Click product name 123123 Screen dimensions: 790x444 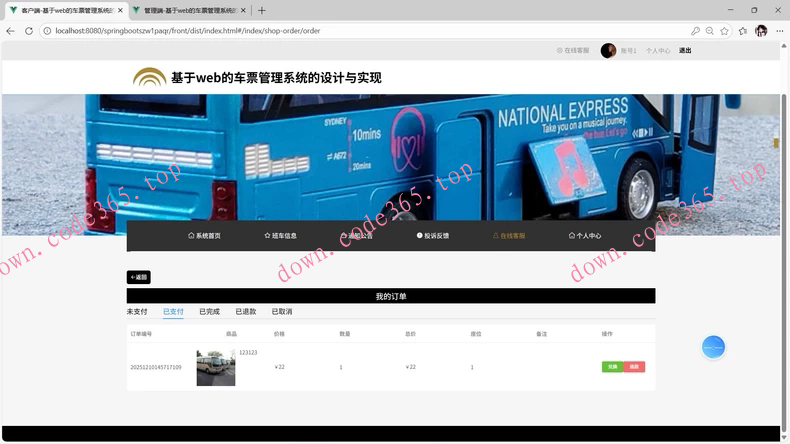point(248,352)
